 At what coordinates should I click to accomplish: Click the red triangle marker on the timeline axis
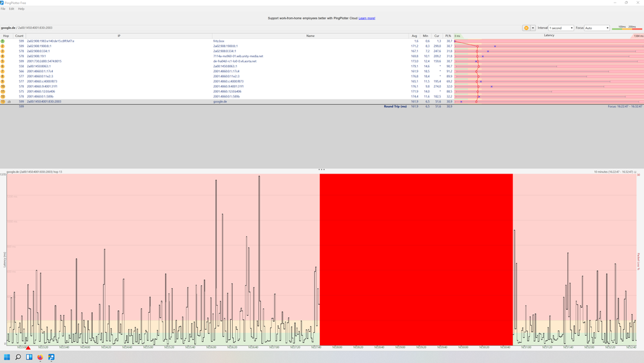click(28, 348)
